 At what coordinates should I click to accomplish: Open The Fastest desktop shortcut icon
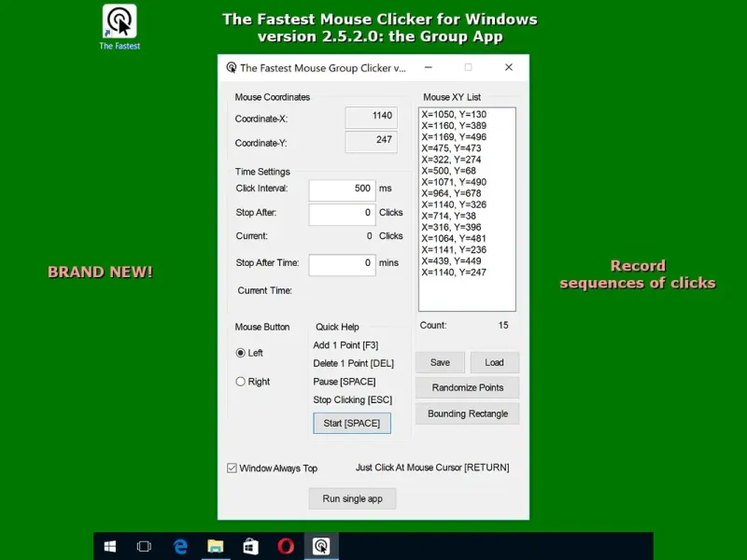pyautogui.click(x=120, y=27)
